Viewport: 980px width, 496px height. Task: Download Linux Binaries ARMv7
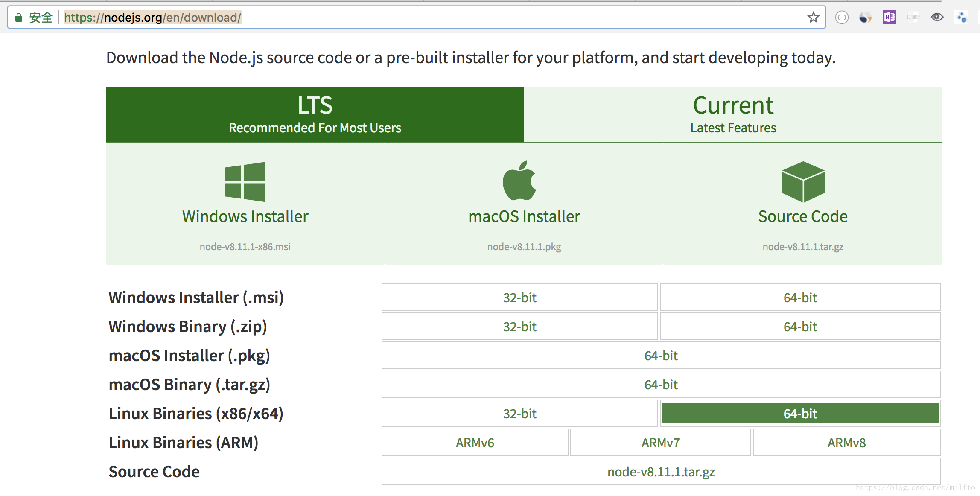pos(660,443)
